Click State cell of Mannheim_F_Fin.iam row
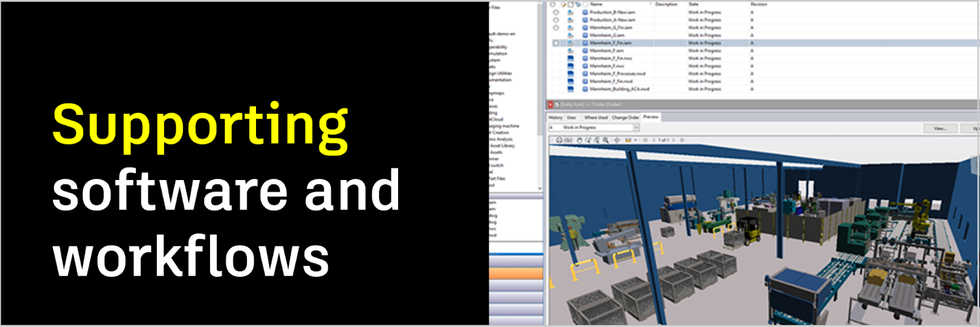 coord(704,43)
